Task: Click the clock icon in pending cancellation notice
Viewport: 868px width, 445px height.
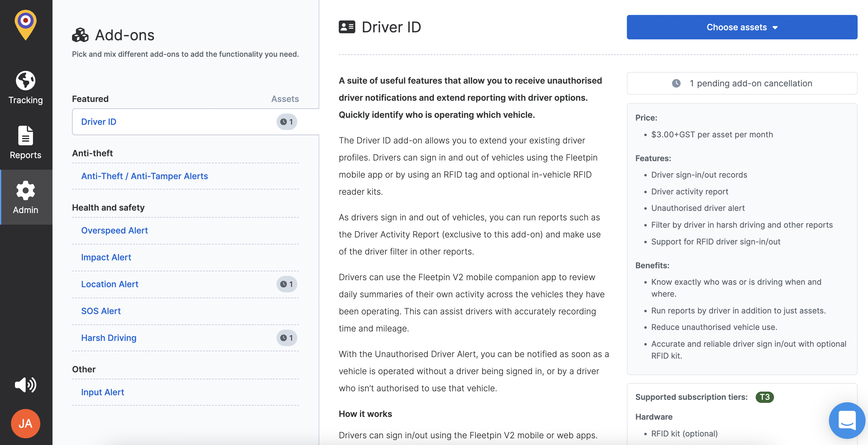Action: pyautogui.click(x=676, y=83)
